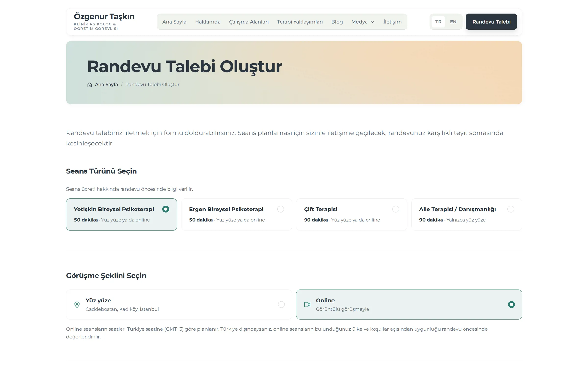
Task: Follow Ana Sayfa breadcrumb link
Action: coord(106,84)
